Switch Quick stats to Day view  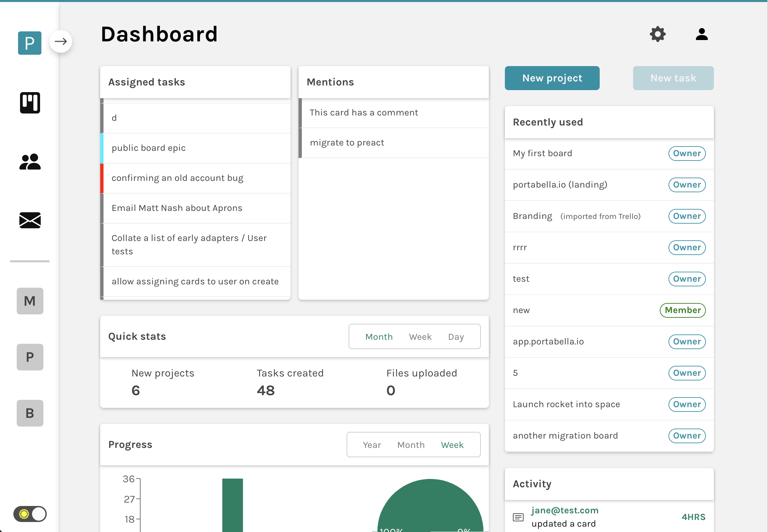point(456,336)
